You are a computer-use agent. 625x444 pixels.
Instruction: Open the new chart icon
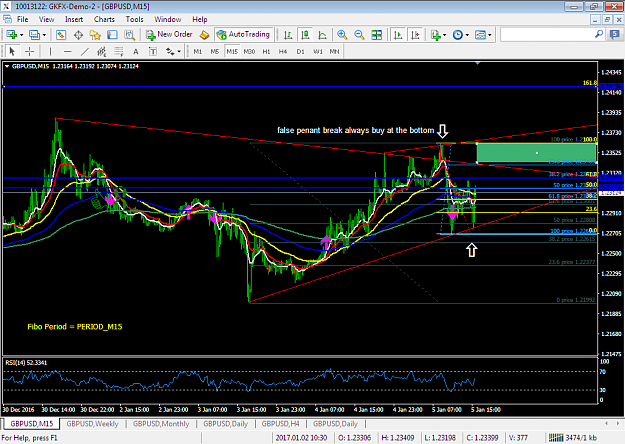point(11,35)
